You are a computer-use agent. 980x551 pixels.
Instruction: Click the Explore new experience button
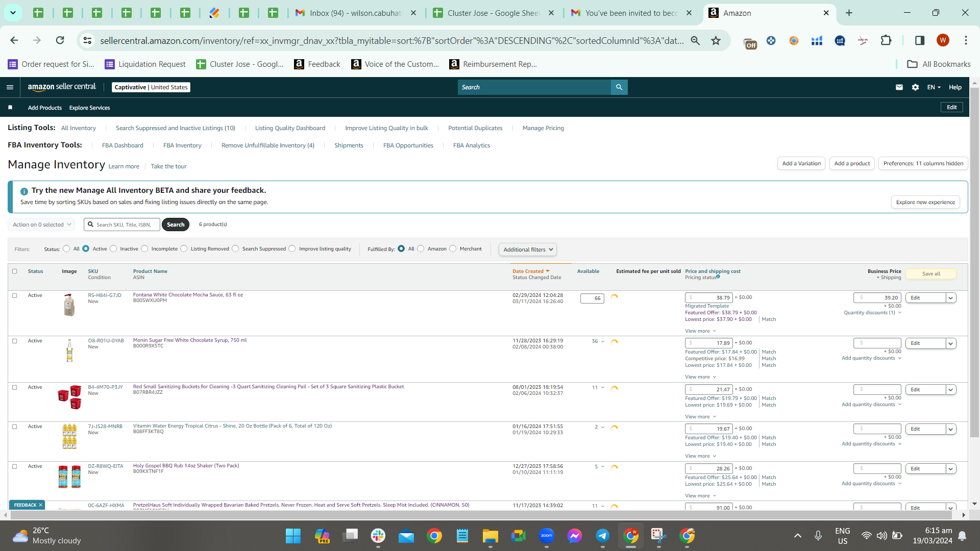pyautogui.click(x=925, y=202)
